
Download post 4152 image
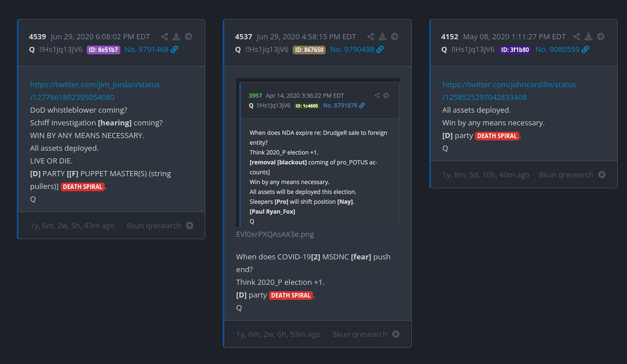click(589, 37)
